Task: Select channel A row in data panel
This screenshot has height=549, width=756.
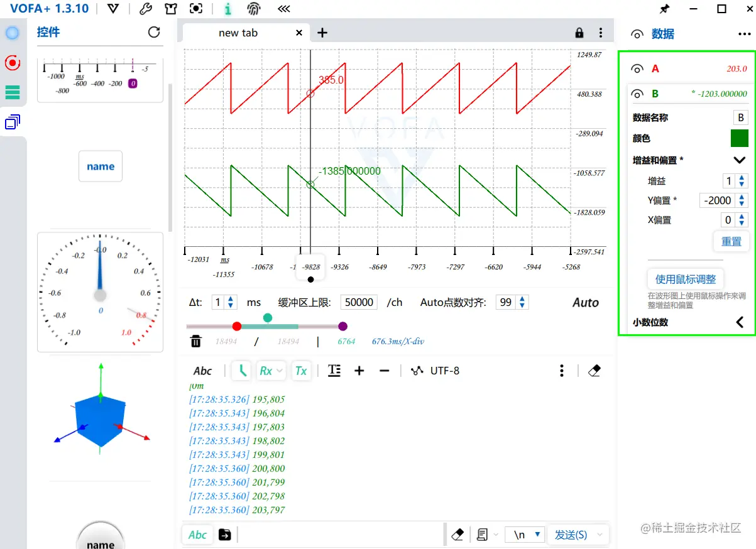Action: coord(689,68)
